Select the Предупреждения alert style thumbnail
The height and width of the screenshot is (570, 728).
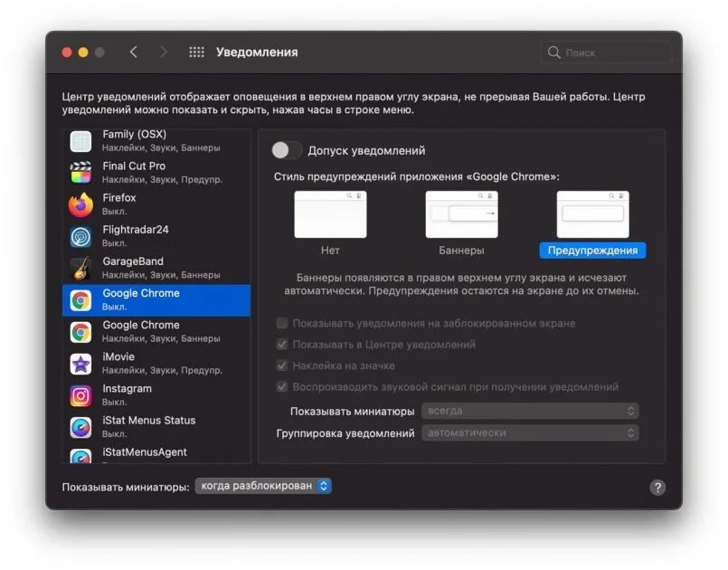tap(593, 214)
